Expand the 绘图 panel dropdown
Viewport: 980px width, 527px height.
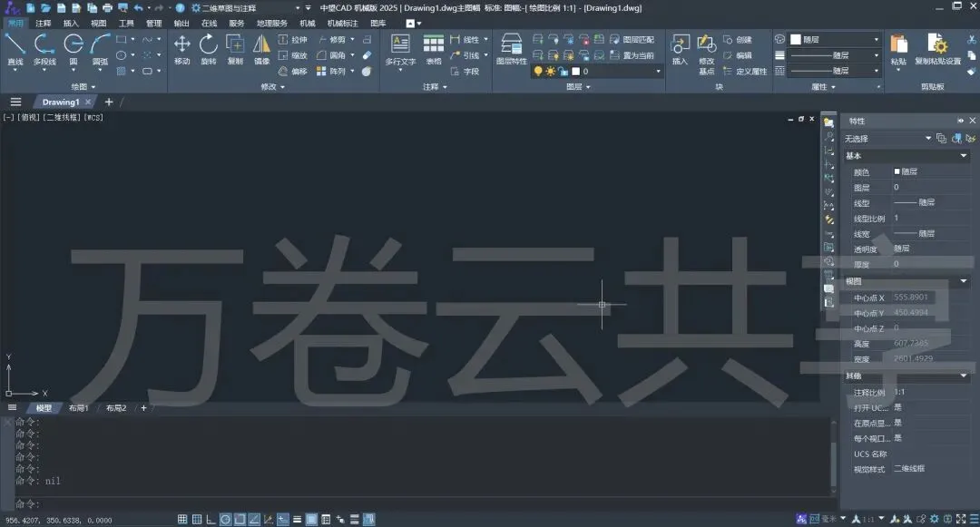[83, 87]
